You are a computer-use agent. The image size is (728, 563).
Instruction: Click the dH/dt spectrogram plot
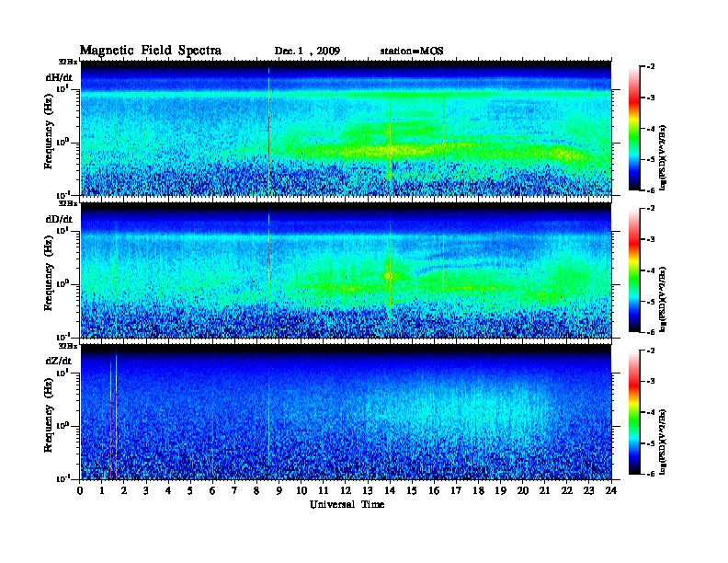(x=346, y=128)
